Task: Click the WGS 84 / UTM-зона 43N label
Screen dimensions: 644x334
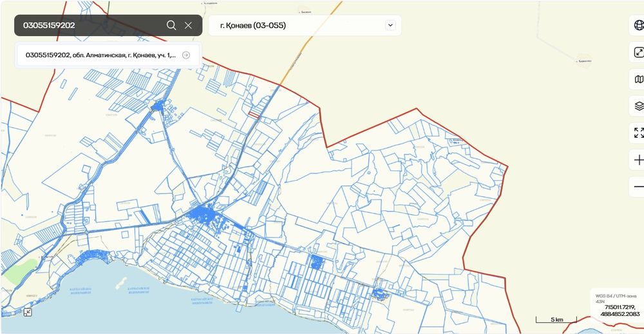Action: (616, 299)
